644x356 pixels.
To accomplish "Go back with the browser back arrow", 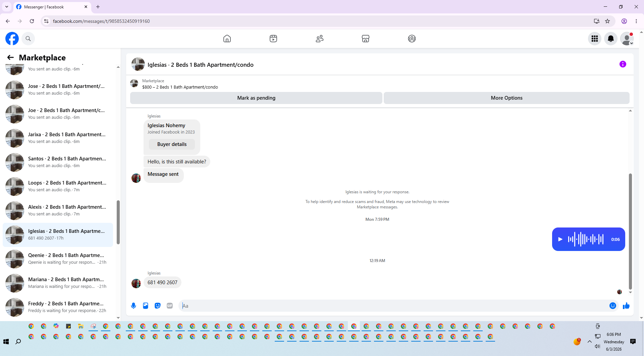I will coord(8,21).
